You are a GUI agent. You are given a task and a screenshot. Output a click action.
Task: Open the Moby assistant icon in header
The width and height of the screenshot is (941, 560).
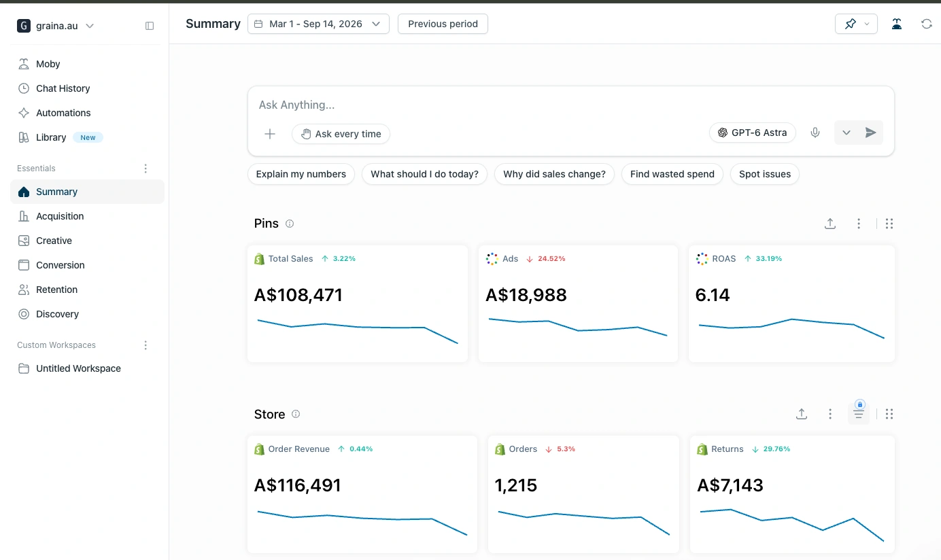pos(897,24)
